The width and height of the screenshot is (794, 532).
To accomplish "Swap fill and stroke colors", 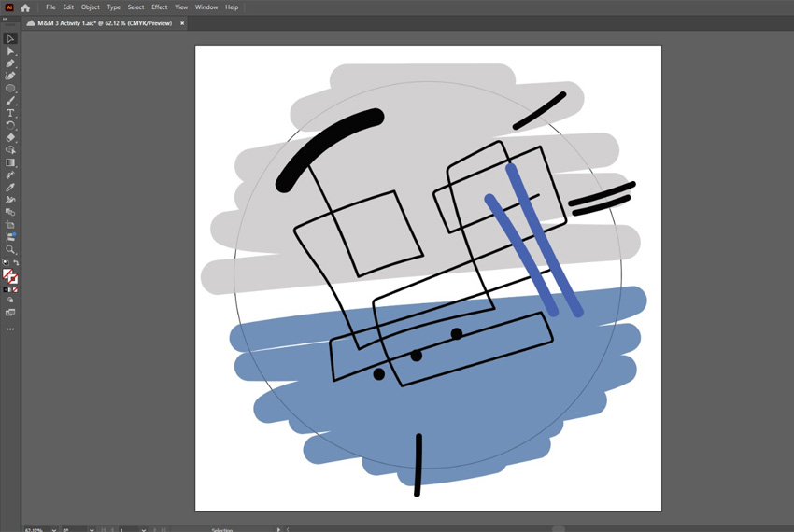I will tap(16, 263).
